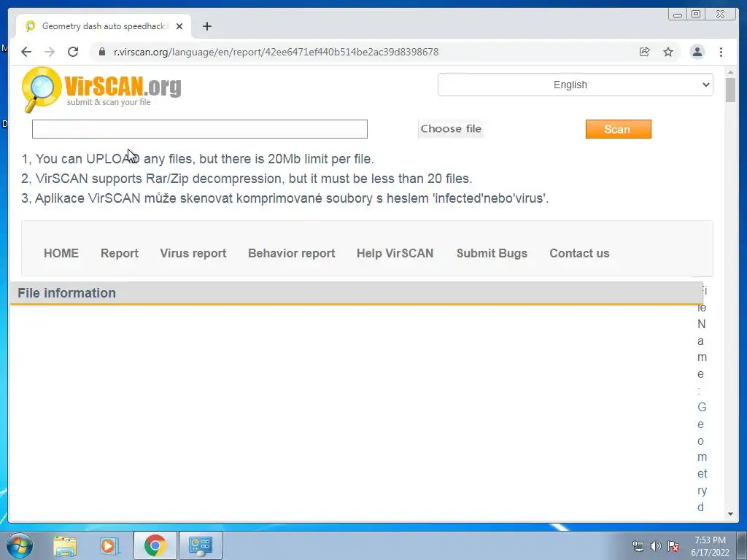Go to the HOME menu item

(x=61, y=253)
